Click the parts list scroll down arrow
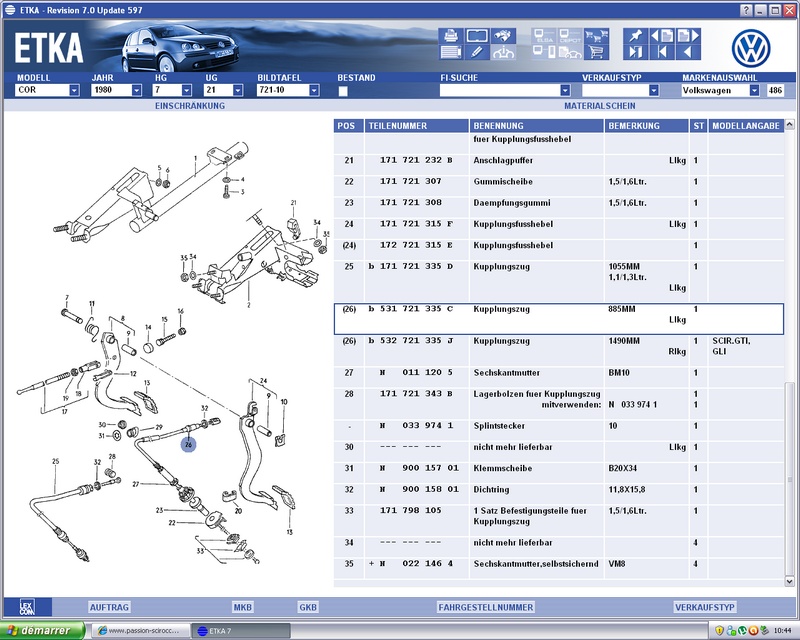800x640 pixels. 789,581
